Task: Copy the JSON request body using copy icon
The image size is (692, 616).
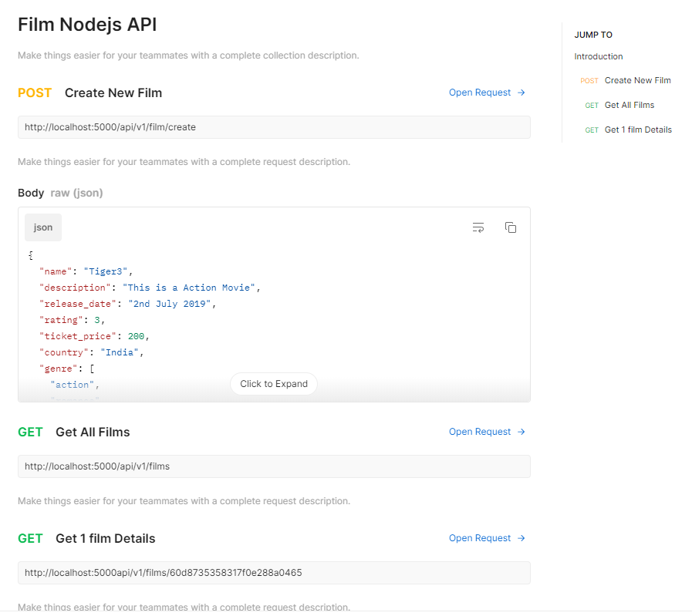Action: click(511, 227)
